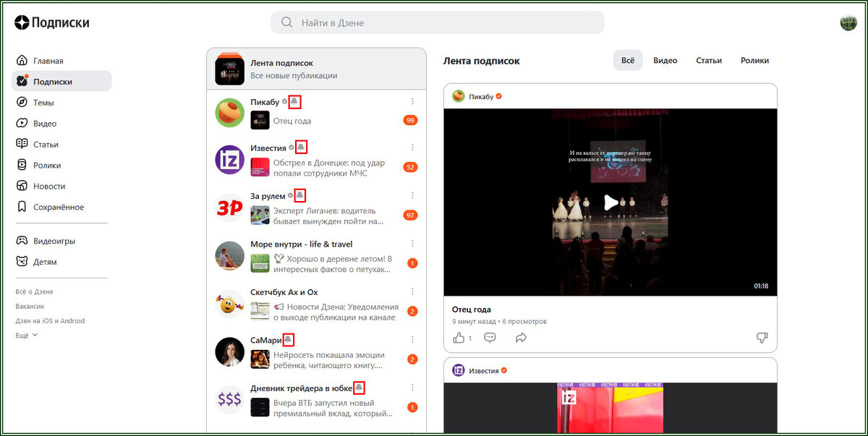Open the Отец года post title
868x436 pixels.
(472, 309)
